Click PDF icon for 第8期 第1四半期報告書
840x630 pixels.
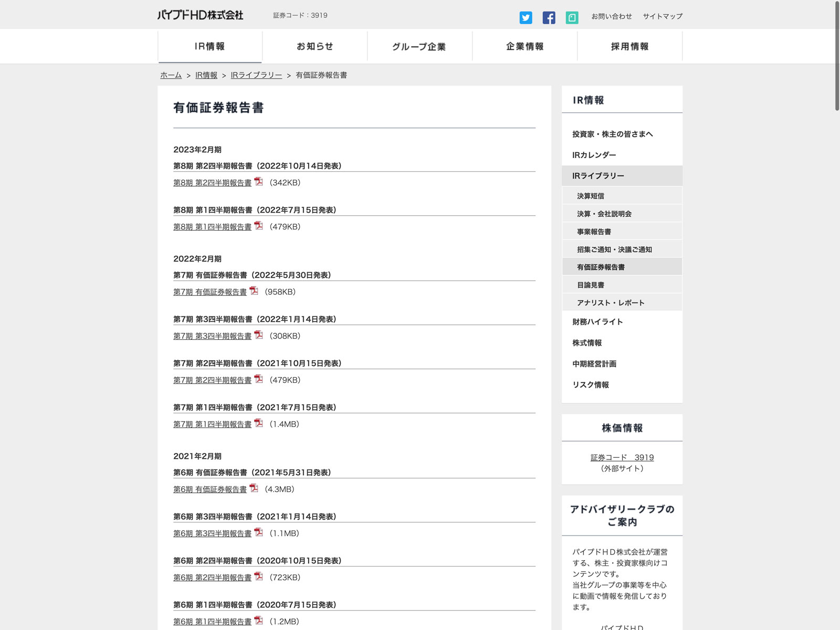pos(258,226)
